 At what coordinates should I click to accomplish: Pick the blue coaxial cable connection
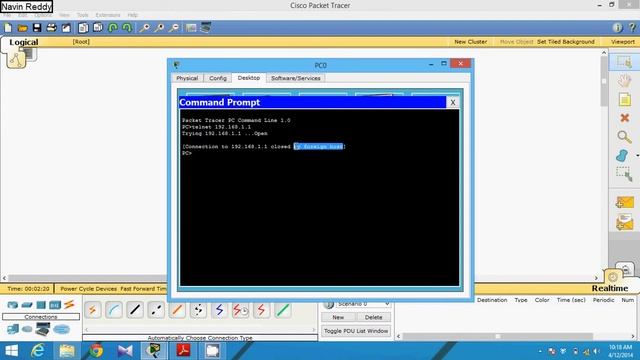click(219, 310)
